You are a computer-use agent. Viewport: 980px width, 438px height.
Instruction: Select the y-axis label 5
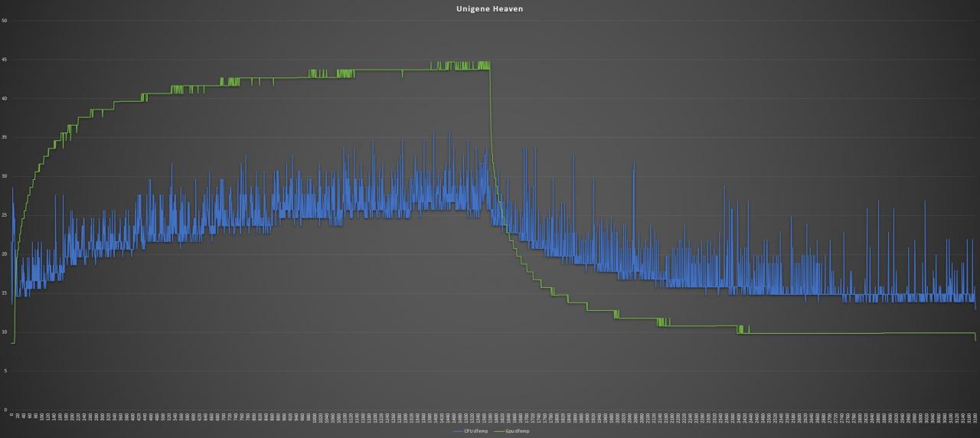(x=6, y=371)
